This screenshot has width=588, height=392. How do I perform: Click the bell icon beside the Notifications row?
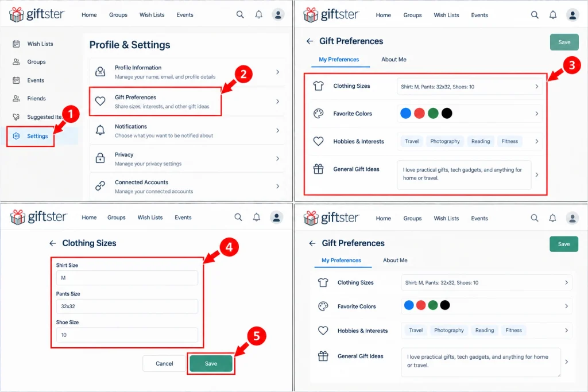100,130
